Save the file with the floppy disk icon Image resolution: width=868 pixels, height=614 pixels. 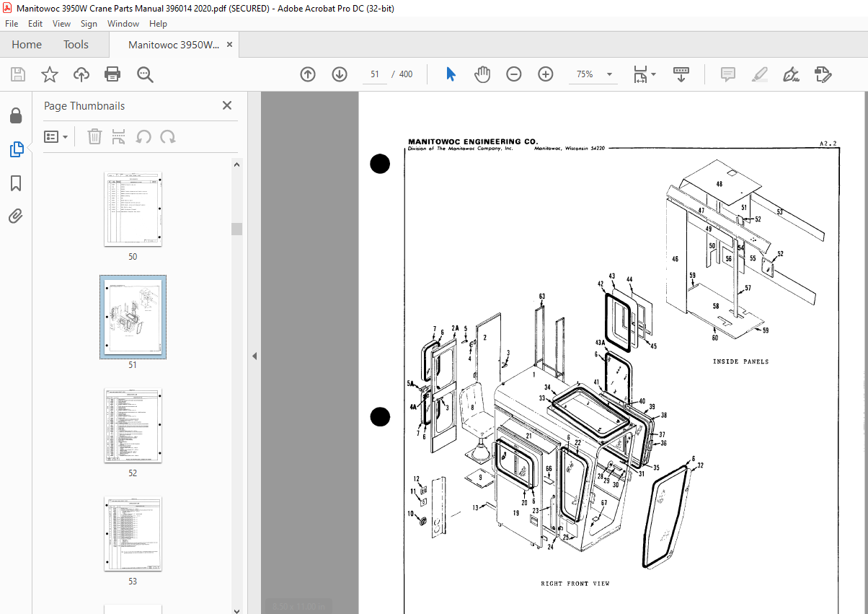coord(18,74)
